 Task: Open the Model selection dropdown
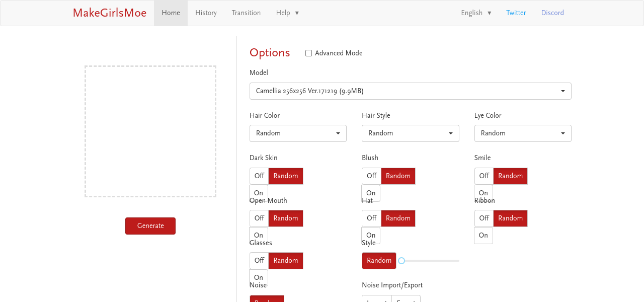point(410,91)
